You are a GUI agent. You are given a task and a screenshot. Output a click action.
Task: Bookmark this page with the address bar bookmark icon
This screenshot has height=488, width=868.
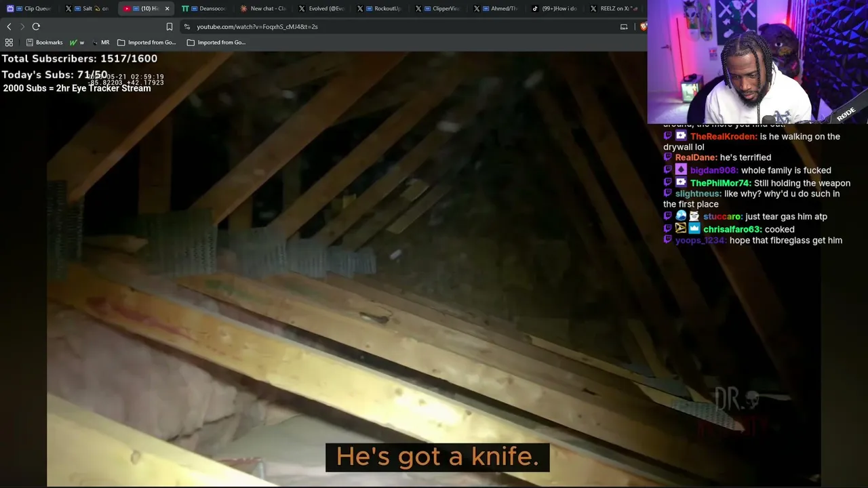tap(170, 26)
